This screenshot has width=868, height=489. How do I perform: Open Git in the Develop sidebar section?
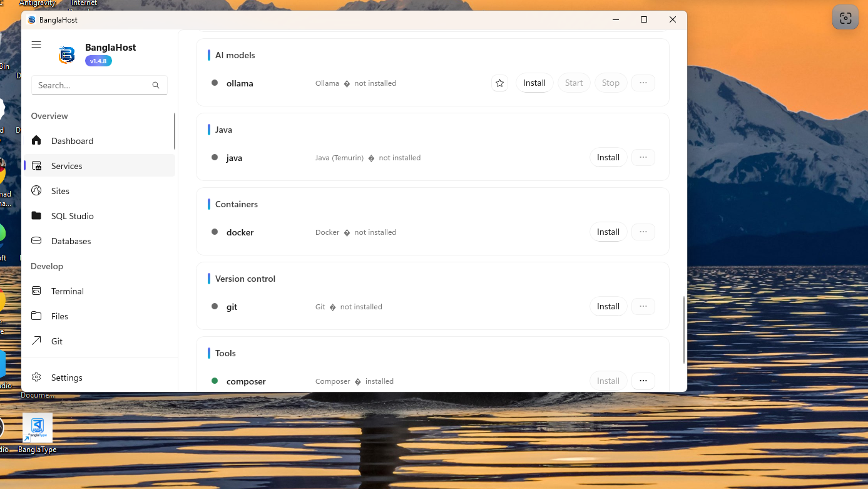pos(99,341)
